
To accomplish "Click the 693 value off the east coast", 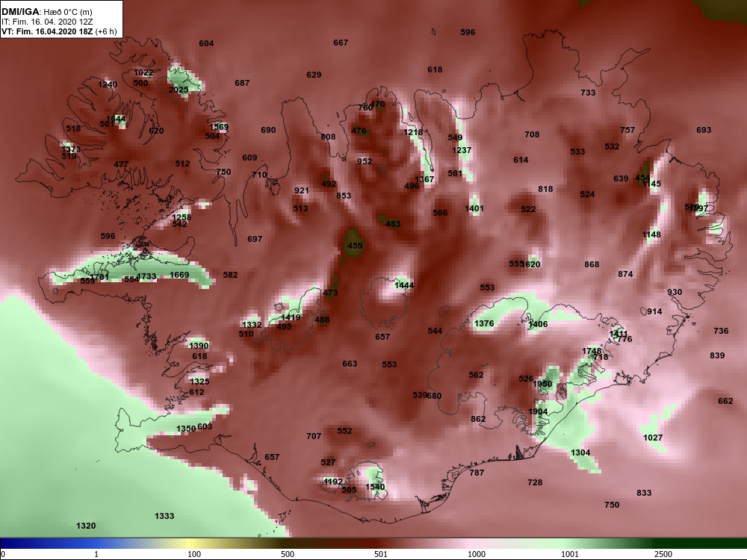I will (x=704, y=129).
